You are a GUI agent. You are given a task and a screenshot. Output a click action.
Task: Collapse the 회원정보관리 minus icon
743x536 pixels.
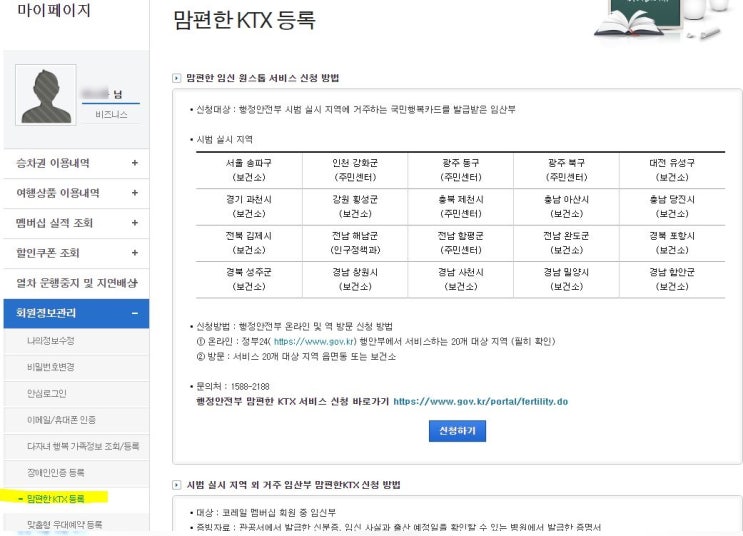[135, 313]
